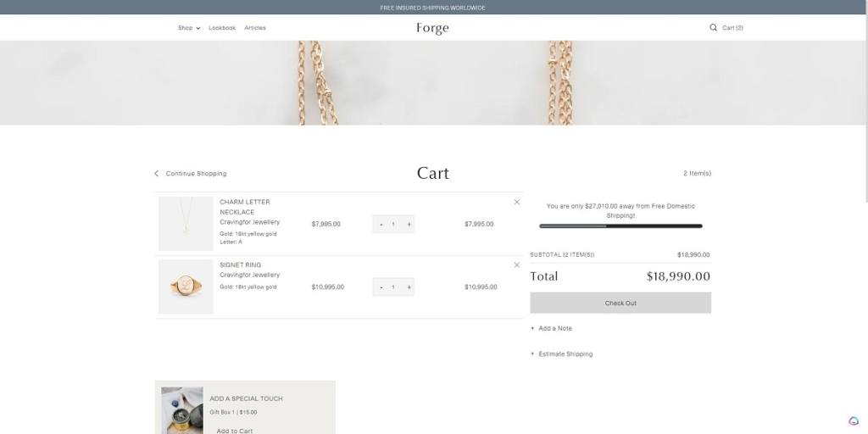Click the Forge logo
The width and height of the screenshot is (868, 434).
[432, 28]
